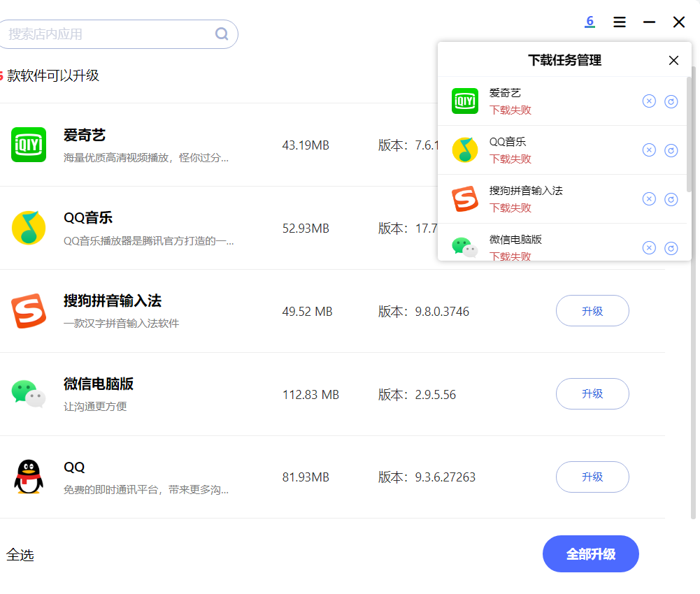Click QQ音乐 size 52.93MB

(x=306, y=229)
